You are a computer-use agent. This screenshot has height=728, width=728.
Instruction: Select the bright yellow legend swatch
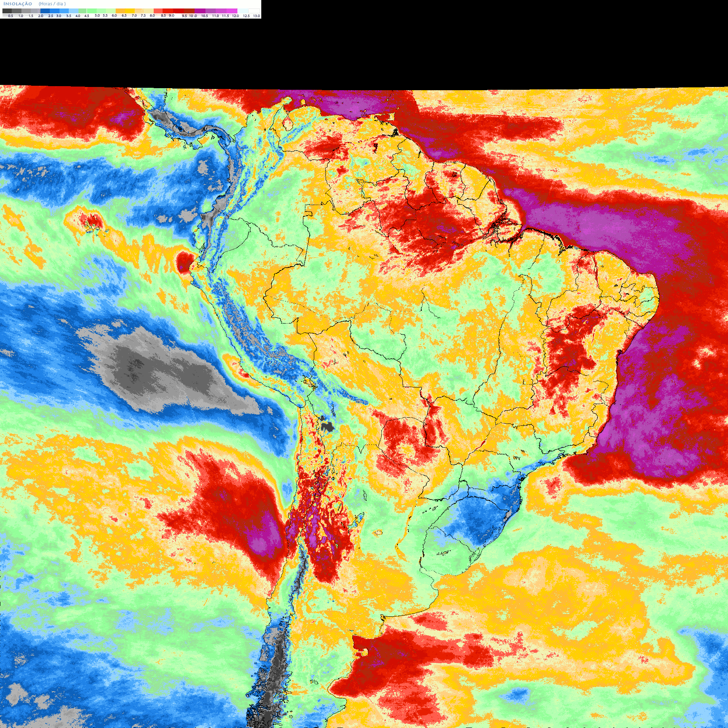(130, 11)
